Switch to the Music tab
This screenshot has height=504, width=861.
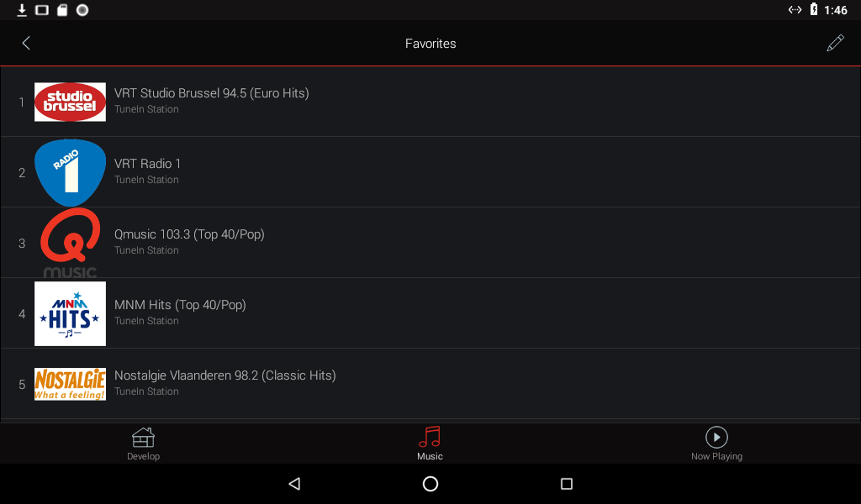[430, 444]
